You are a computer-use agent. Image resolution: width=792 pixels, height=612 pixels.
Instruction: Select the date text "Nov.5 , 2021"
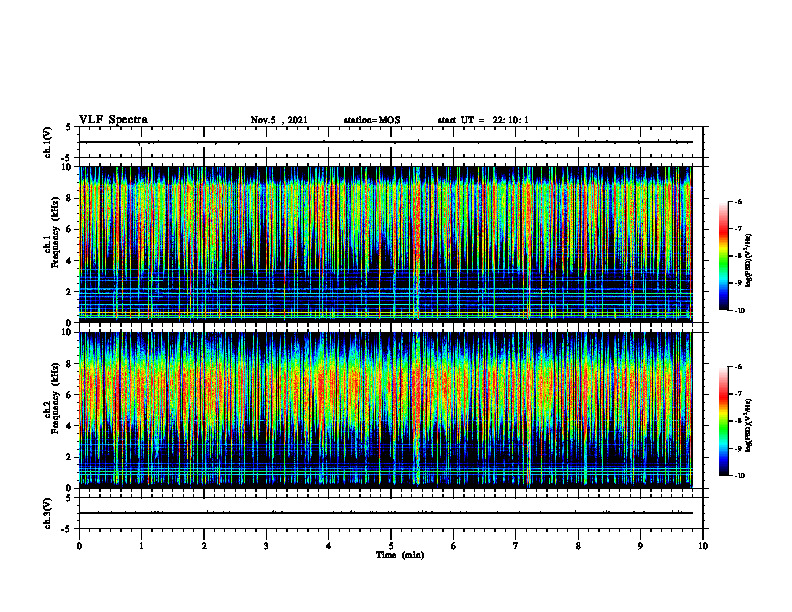pyautogui.click(x=279, y=120)
